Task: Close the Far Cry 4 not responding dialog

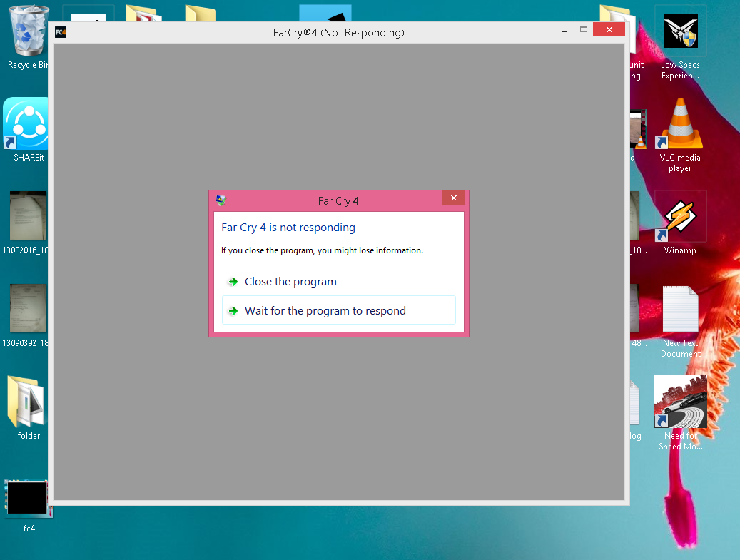Action: click(454, 198)
